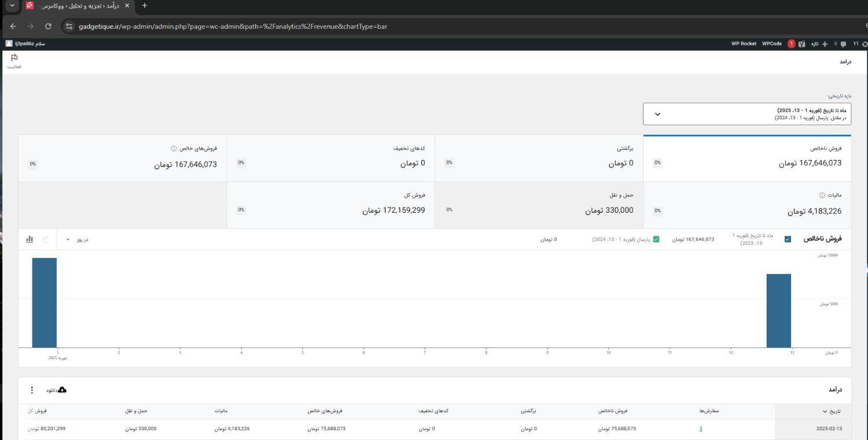Click the user avatar in admin bar
The image size is (868, 440).
pyautogui.click(x=9, y=44)
